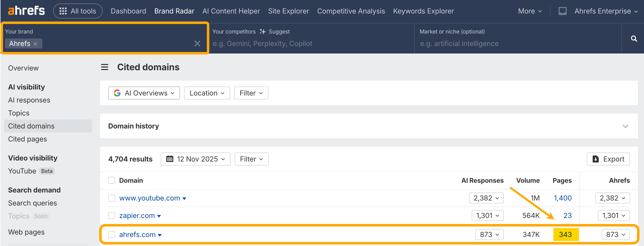Click the Ahrefs logo
This screenshot has width=644, height=246.
tap(26, 11)
